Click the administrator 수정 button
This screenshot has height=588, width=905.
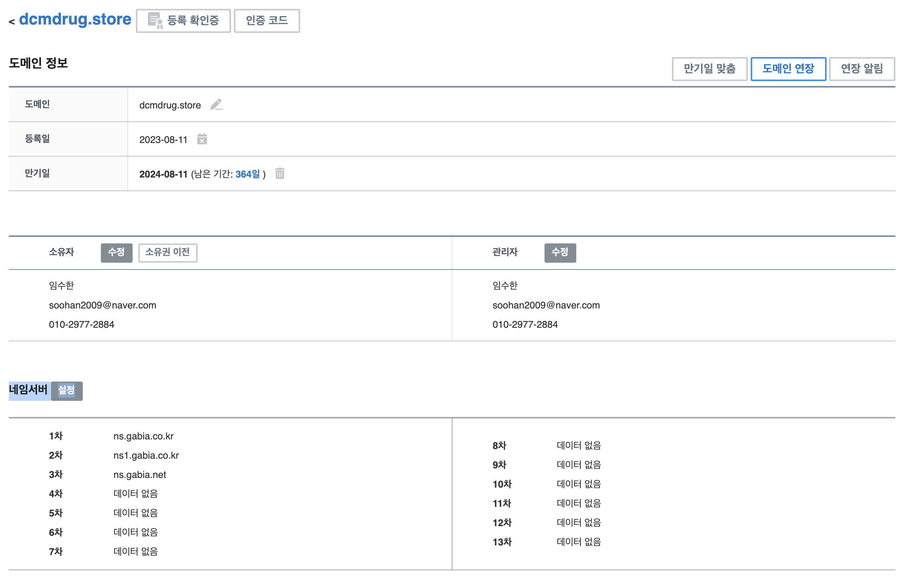560,252
